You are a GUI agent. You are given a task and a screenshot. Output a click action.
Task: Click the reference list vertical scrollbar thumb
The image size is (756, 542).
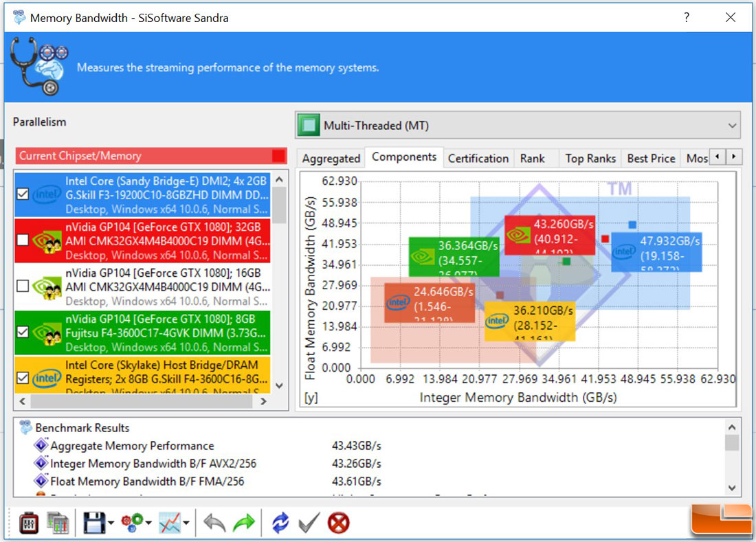(x=279, y=205)
